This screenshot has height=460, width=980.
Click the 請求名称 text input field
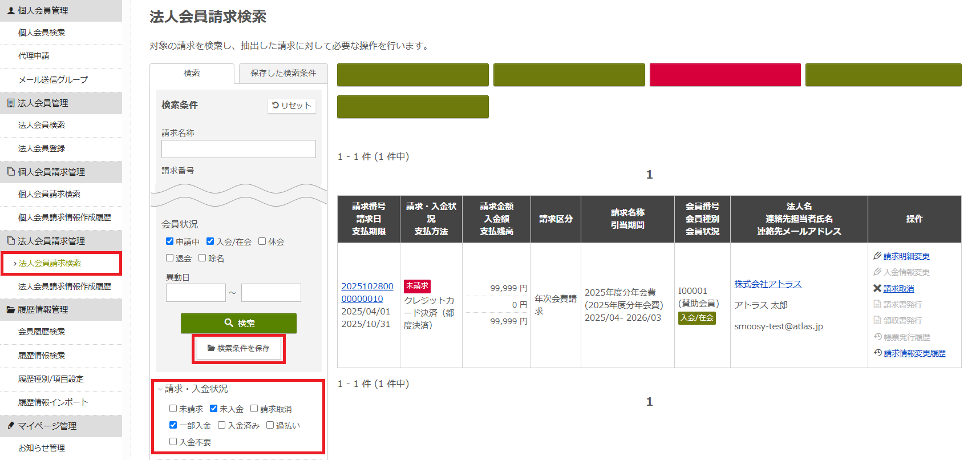(238, 149)
